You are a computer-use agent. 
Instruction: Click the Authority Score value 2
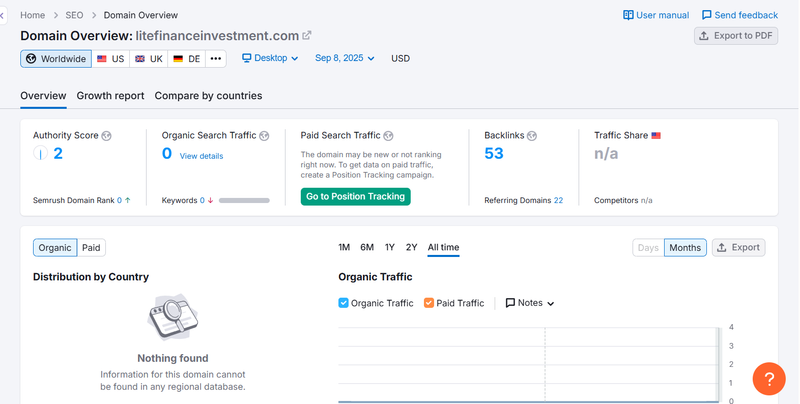click(58, 153)
